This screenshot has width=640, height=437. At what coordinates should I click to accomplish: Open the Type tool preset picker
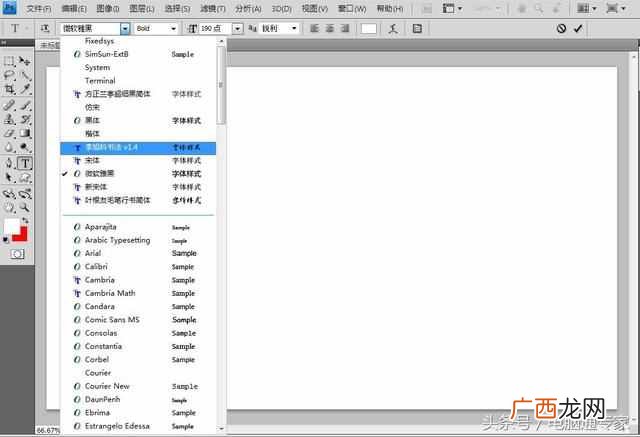18,28
